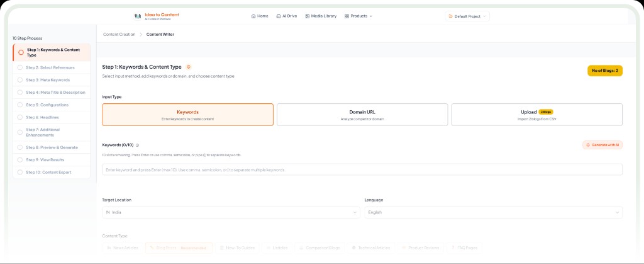Viewport: 644px width, 264px height.
Task: Open Step 10: Content Export in sidebar
Action: point(52,172)
